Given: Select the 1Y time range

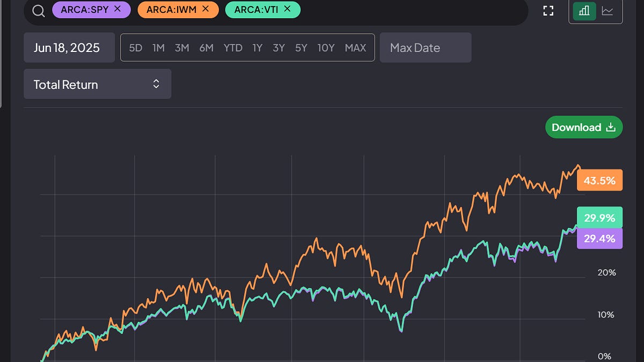Looking at the screenshot, I should 258,48.
